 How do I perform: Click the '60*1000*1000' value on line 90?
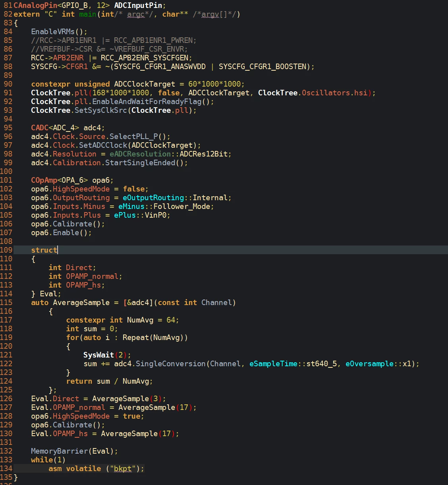click(214, 84)
